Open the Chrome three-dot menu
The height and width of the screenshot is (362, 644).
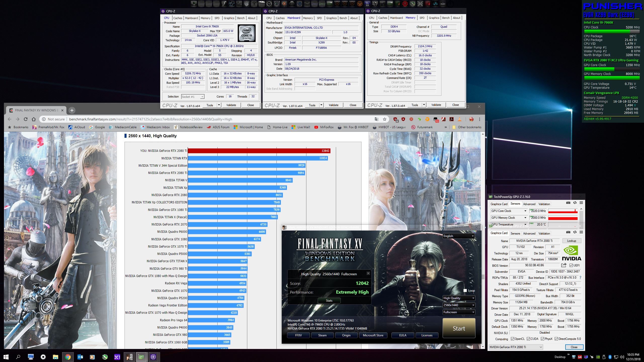(479, 119)
